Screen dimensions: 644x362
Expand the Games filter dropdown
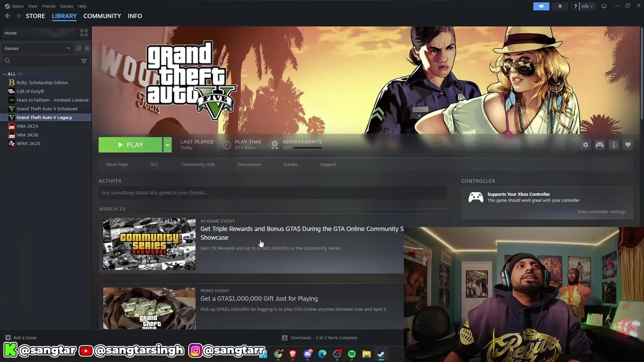38,48
